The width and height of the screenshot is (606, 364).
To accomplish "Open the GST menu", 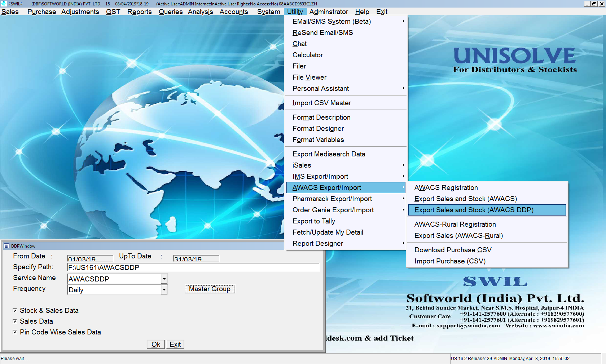I will 113,12.
